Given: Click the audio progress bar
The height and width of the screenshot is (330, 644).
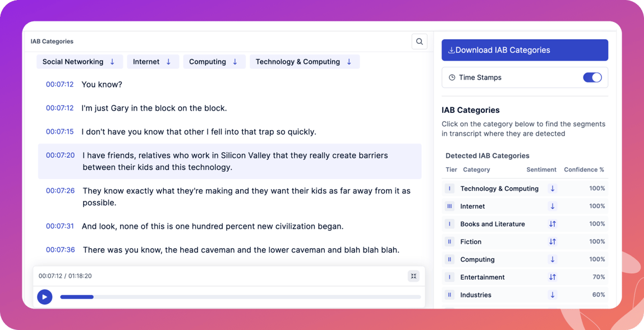Looking at the screenshot, I should [x=240, y=297].
